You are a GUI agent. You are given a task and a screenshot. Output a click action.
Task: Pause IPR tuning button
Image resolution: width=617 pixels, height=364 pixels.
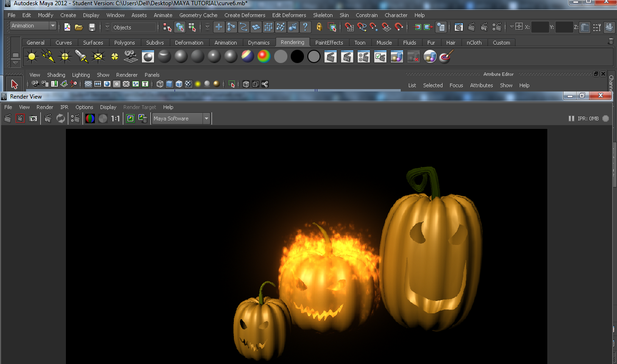point(571,118)
